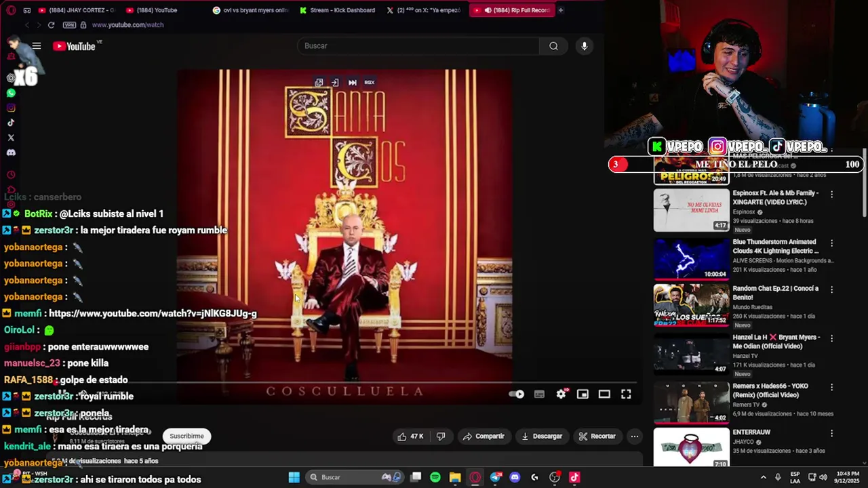Open ENTERRAUW video thumbnail
The height and width of the screenshot is (488, 868).
click(x=691, y=448)
